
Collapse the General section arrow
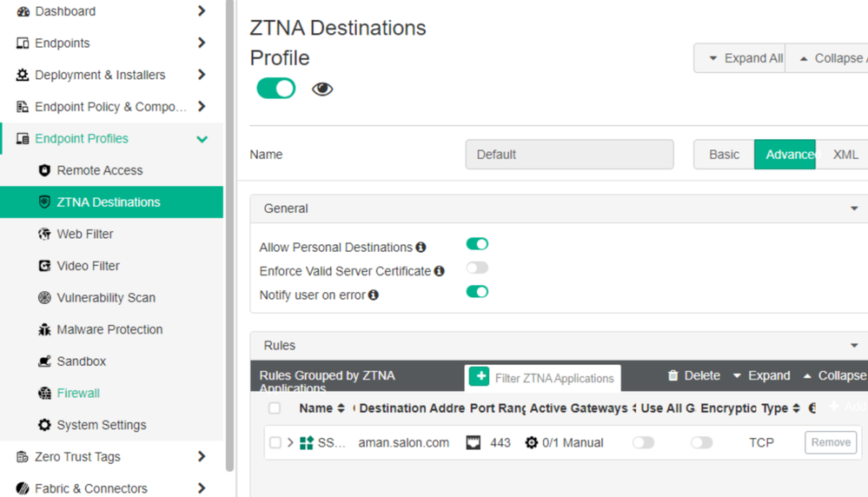click(854, 209)
